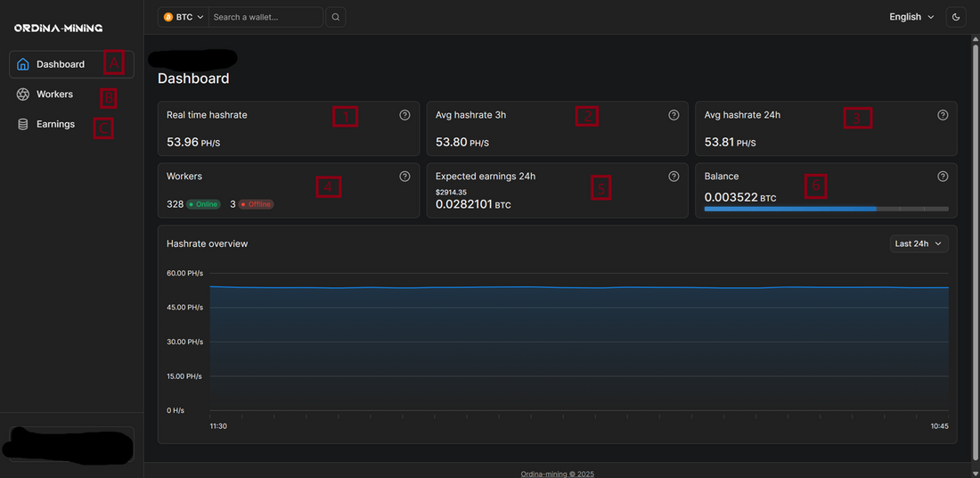Click the Ordina-mining © 2025 footer text
Image resolution: width=980 pixels, height=478 pixels.
[x=558, y=474]
